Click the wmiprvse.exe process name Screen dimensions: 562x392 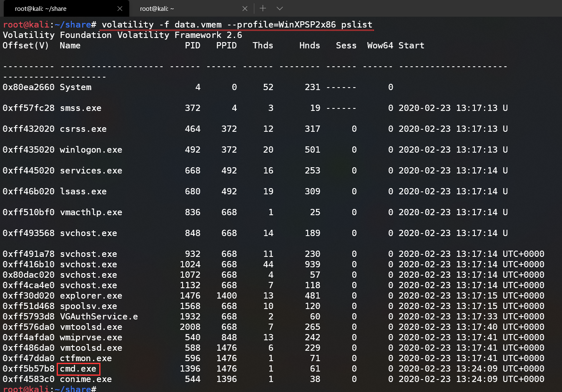(91, 337)
